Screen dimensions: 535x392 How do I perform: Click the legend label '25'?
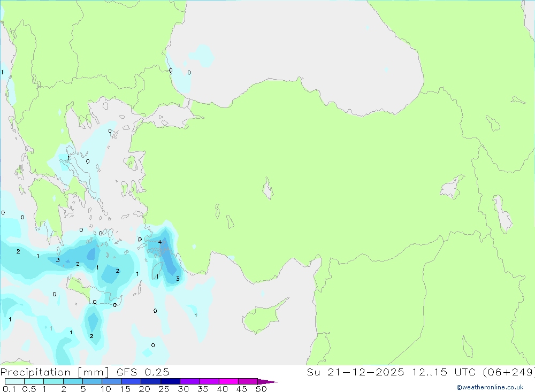[x=164, y=389]
